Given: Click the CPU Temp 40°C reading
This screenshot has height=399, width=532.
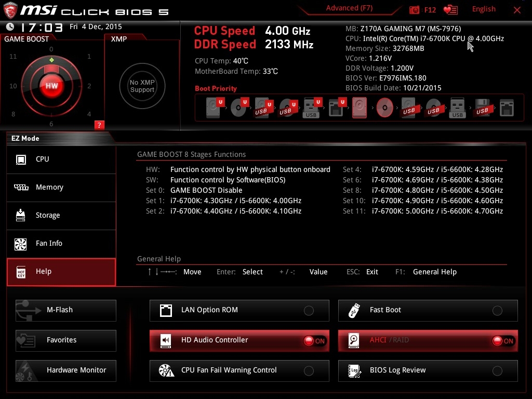Looking at the screenshot, I should click(x=221, y=61).
